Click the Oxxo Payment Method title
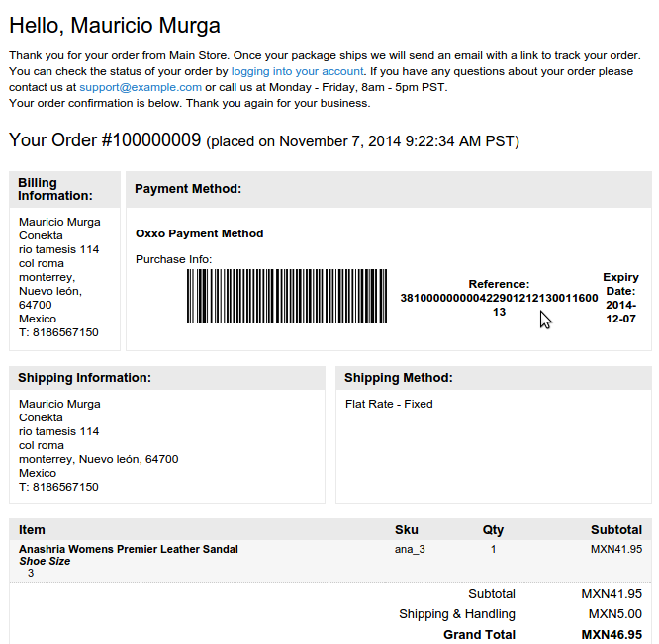The width and height of the screenshot is (659, 644). 199,233
